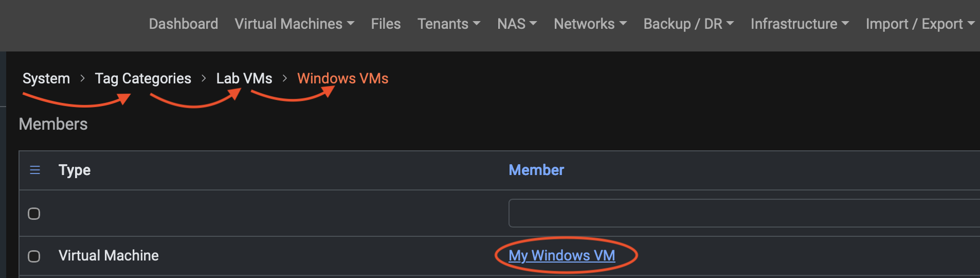
Task: Toggle the filter row checkbox
Action: coord(34,214)
